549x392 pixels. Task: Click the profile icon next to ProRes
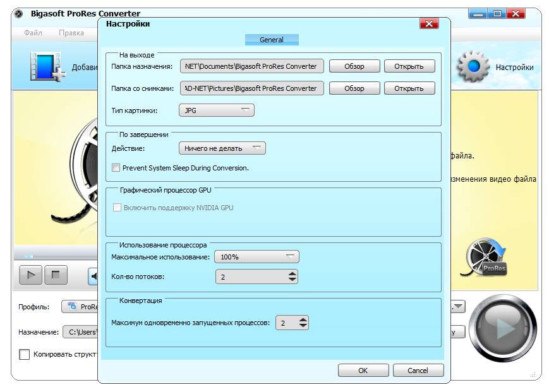click(x=72, y=306)
